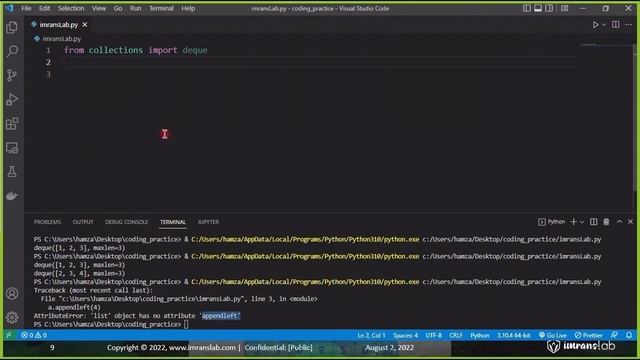Close the imransLab.py tab

tap(84, 25)
